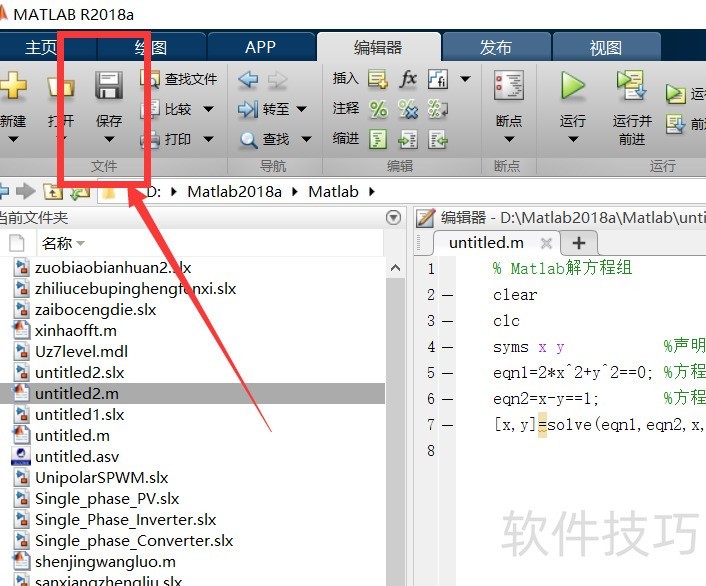Open the dropdown arrow under Run (运行)

pos(573,140)
